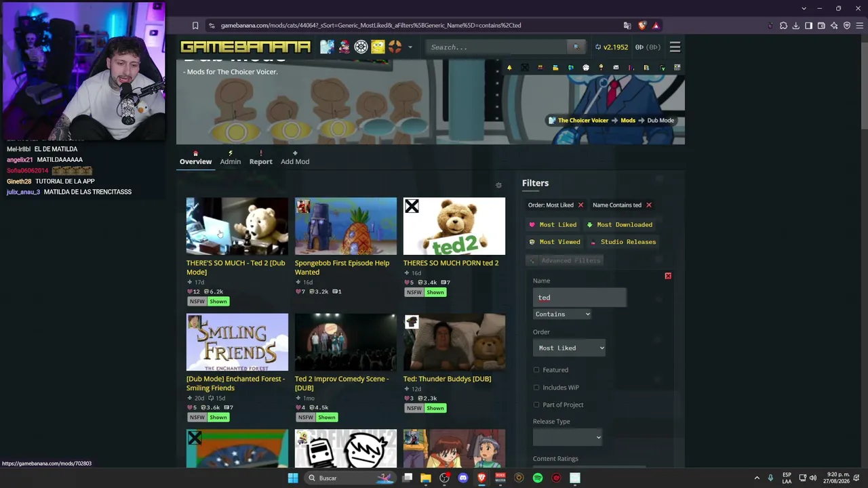Expand the game list dropdown arrow beside header icons
The width and height of the screenshot is (868, 488).
[x=410, y=47]
